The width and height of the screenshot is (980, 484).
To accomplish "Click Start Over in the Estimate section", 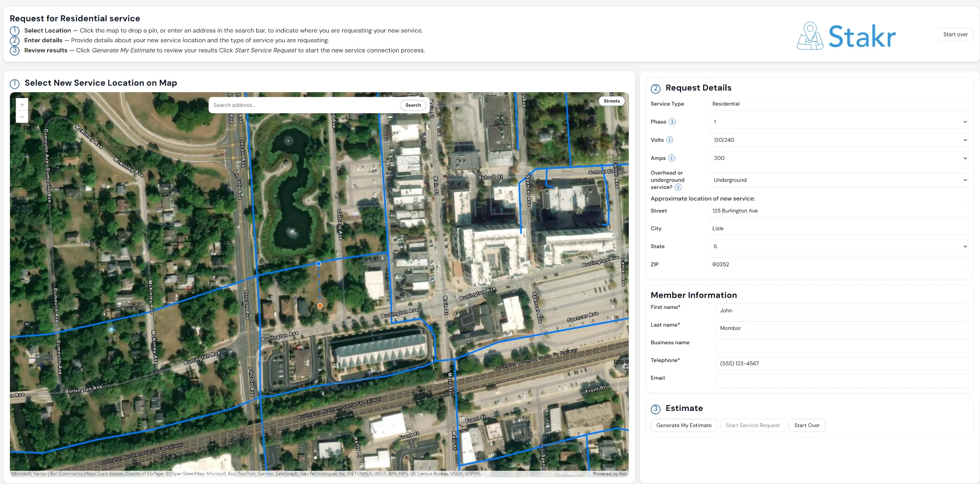I will [807, 425].
